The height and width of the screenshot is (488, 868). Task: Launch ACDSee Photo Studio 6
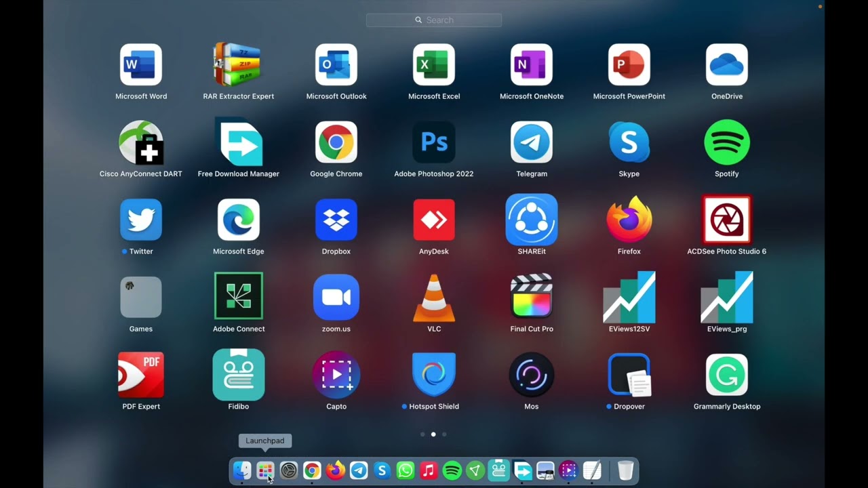(727, 220)
